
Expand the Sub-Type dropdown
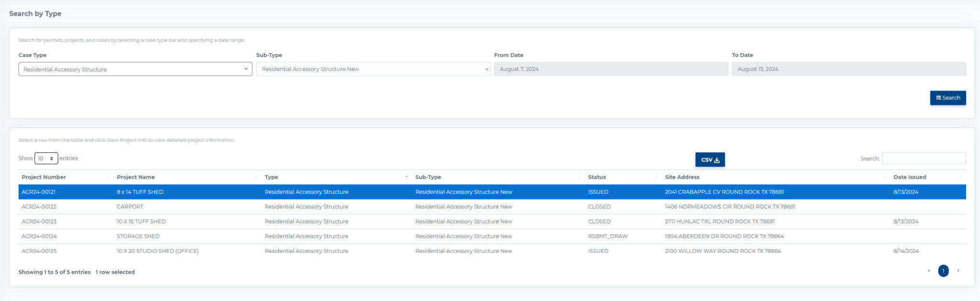pos(373,69)
